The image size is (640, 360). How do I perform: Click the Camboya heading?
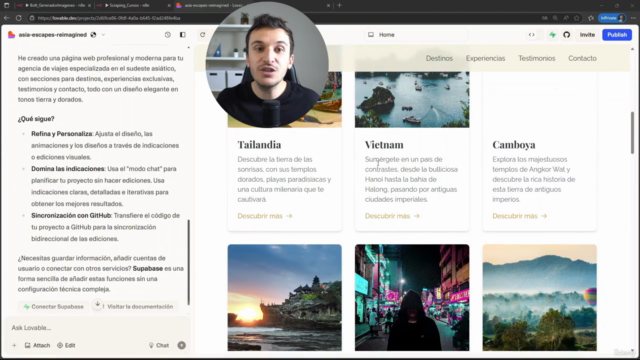click(514, 144)
